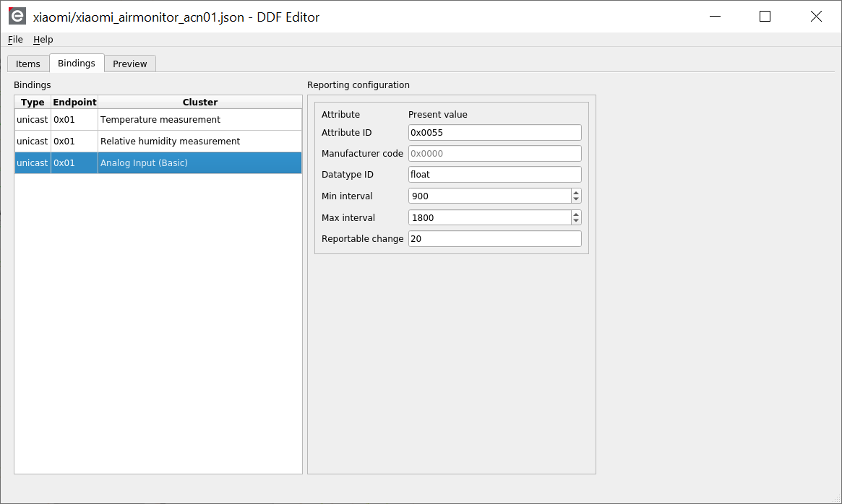This screenshot has height=504, width=842.
Task: Switch to the Preview tab
Action: [130, 64]
